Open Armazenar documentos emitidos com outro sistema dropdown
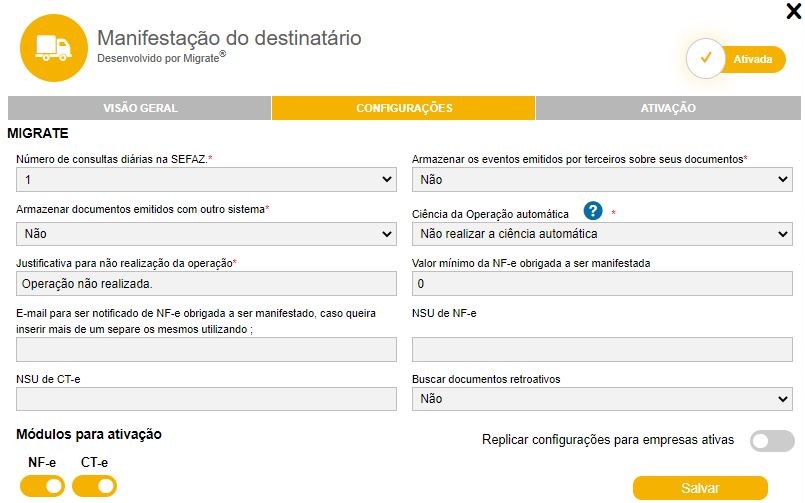Image resolution: width=805 pixels, height=503 pixels. 206,234
